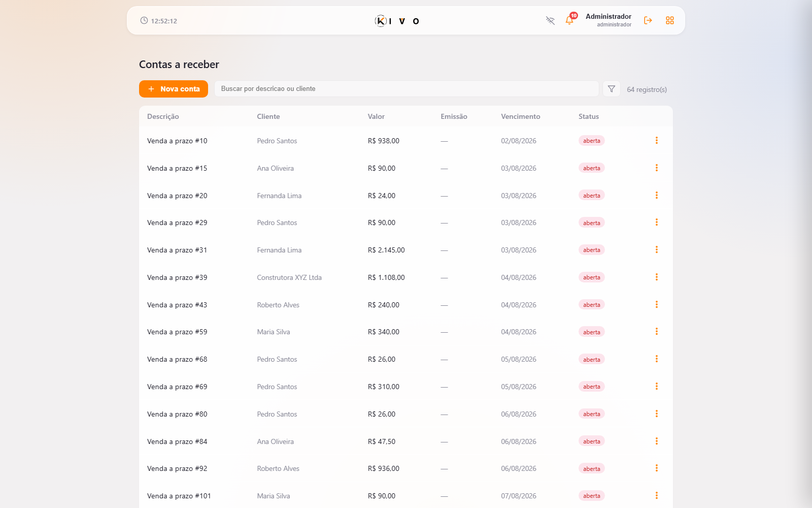Click the logout icon

pyautogui.click(x=648, y=20)
